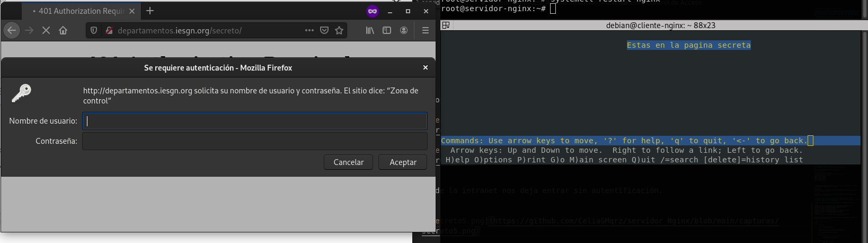The image size is (868, 243).
Task: Open page actions three-dot menu
Action: coord(309,30)
